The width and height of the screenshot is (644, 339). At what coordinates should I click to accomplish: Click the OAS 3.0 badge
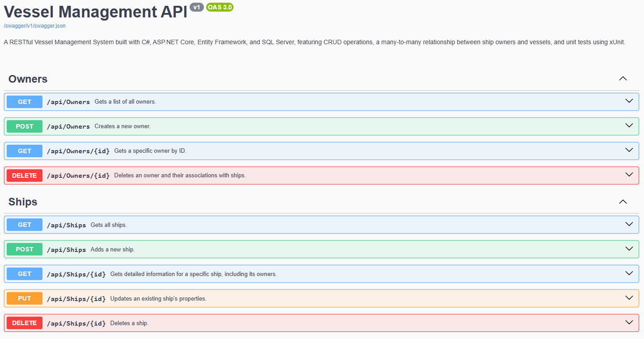pyautogui.click(x=220, y=7)
